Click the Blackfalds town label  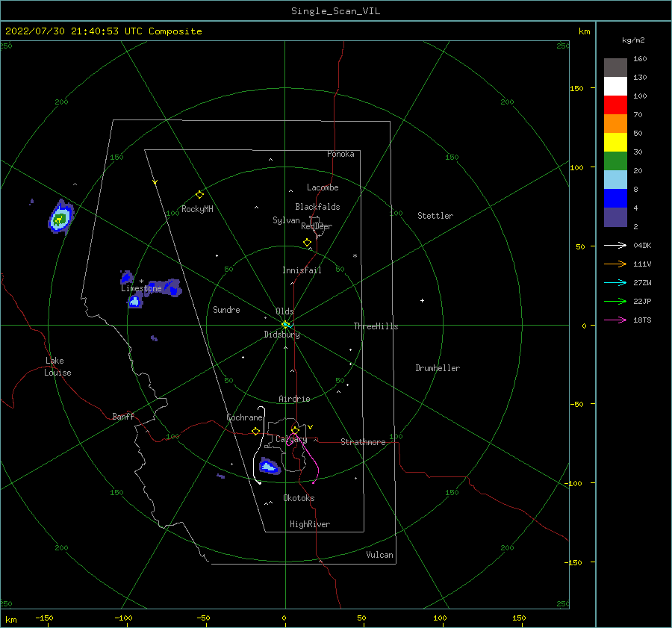317,207
